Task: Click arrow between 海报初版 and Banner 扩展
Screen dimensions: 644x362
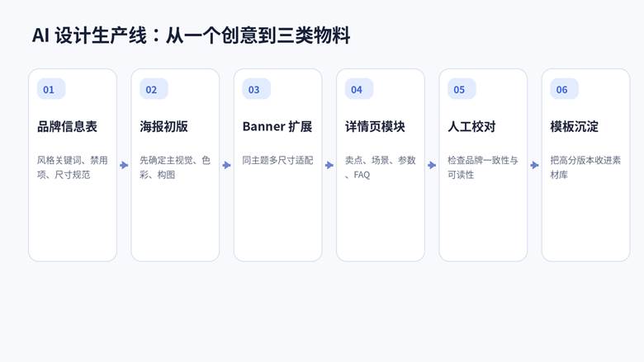Action: (227, 165)
